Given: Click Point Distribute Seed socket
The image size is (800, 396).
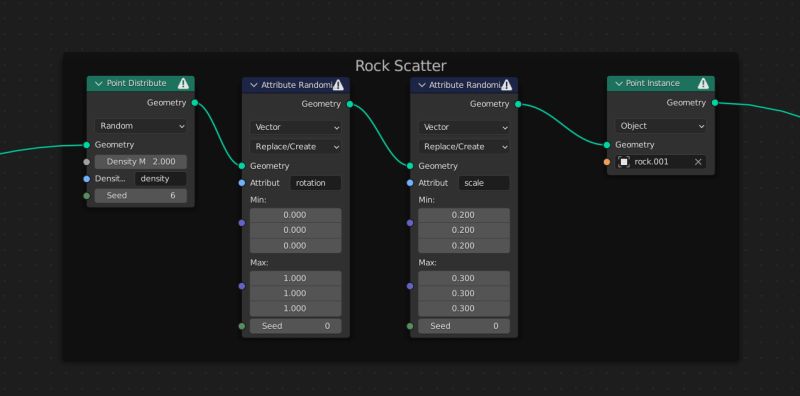Looking at the screenshot, I should pyautogui.click(x=87, y=195).
